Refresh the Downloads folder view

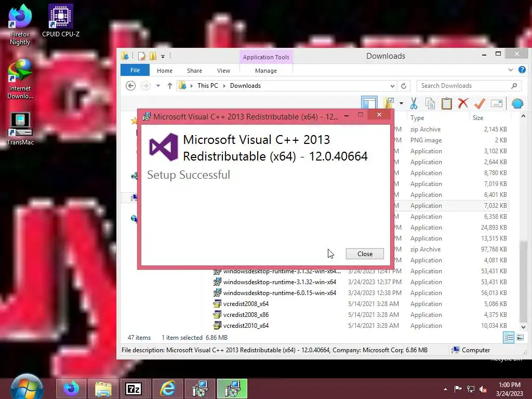(404, 86)
